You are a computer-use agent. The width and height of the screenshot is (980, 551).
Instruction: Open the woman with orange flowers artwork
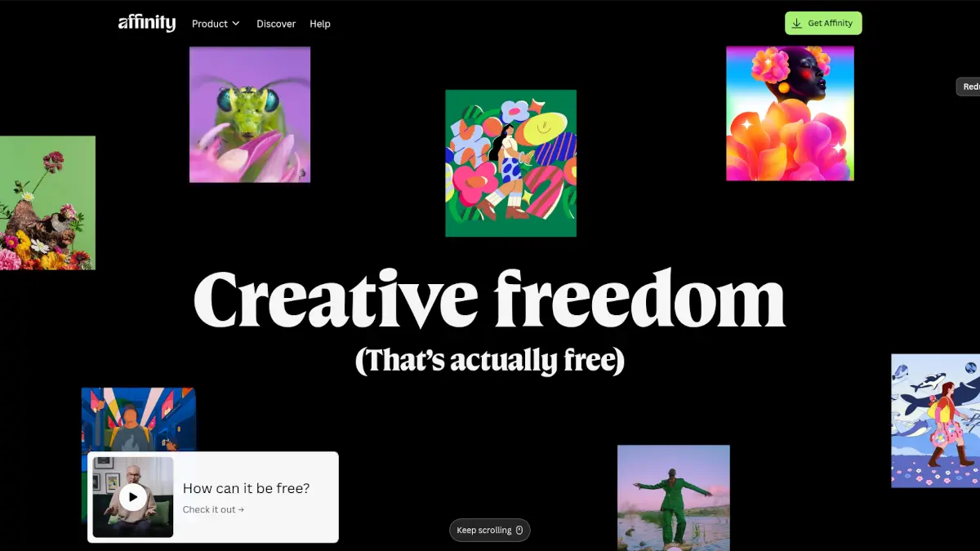point(790,113)
